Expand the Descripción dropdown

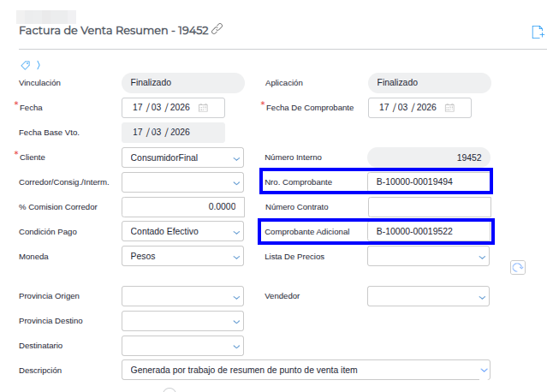pyautogui.click(x=484, y=370)
